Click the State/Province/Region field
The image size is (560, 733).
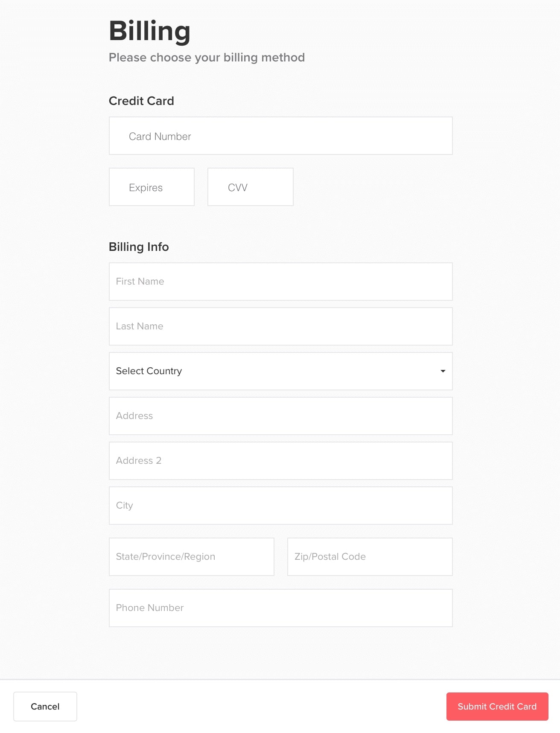(191, 557)
